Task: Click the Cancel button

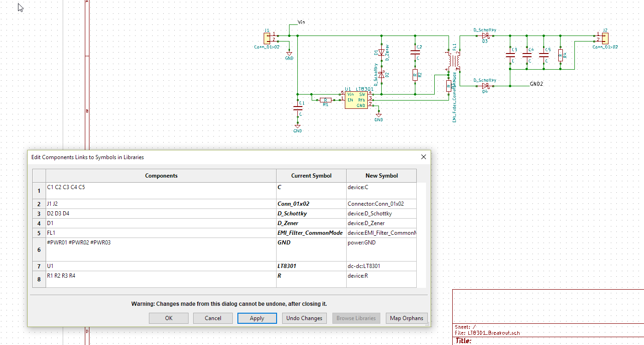Action: [x=213, y=318]
